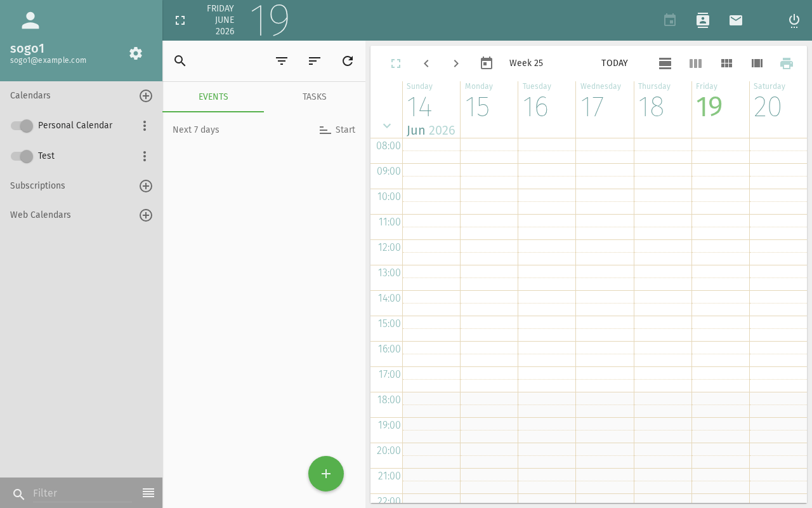Open the Mail module icon
Image resolution: width=812 pixels, height=508 pixels.
click(736, 20)
